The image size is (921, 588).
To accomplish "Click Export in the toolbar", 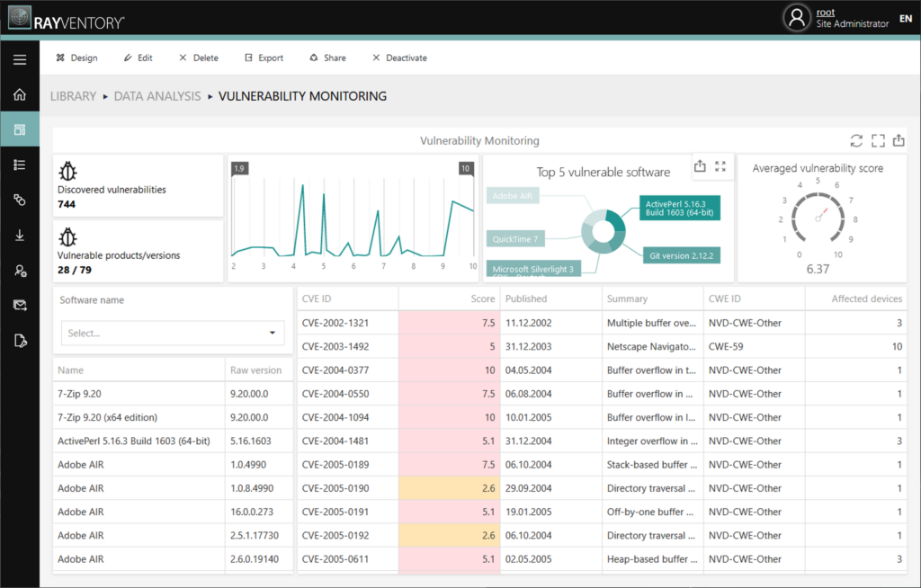I will [264, 58].
